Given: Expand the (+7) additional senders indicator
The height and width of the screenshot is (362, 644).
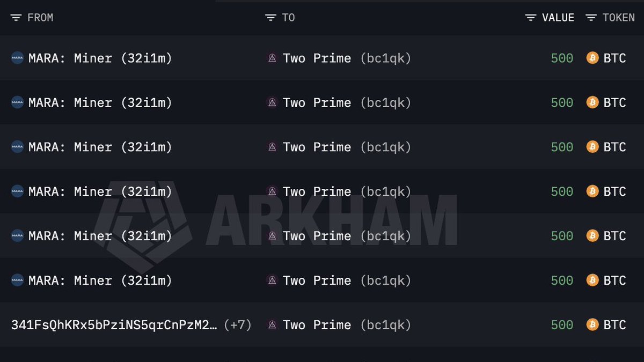Looking at the screenshot, I should coord(237,324).
